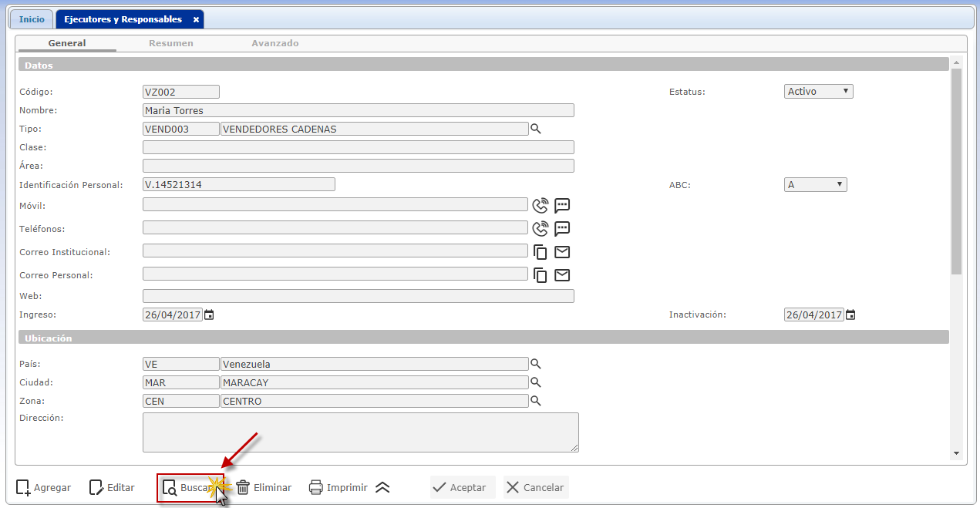The height and width of the screenshot is (508, 980).
Task: Switch to the Inicio tab
Action: [32, 19]
